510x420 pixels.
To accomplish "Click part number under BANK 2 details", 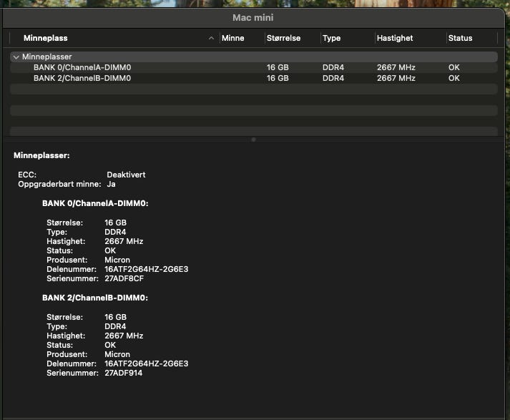I will click(147, 363).
